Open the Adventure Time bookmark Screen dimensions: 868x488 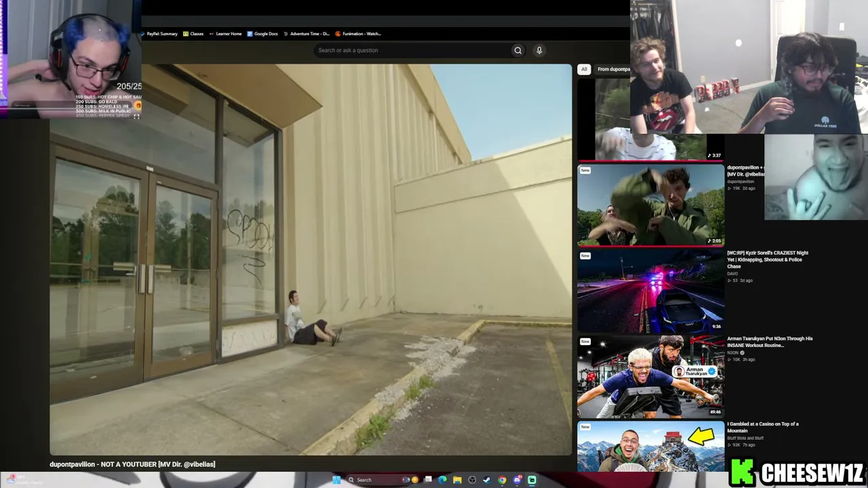(307, 34)
